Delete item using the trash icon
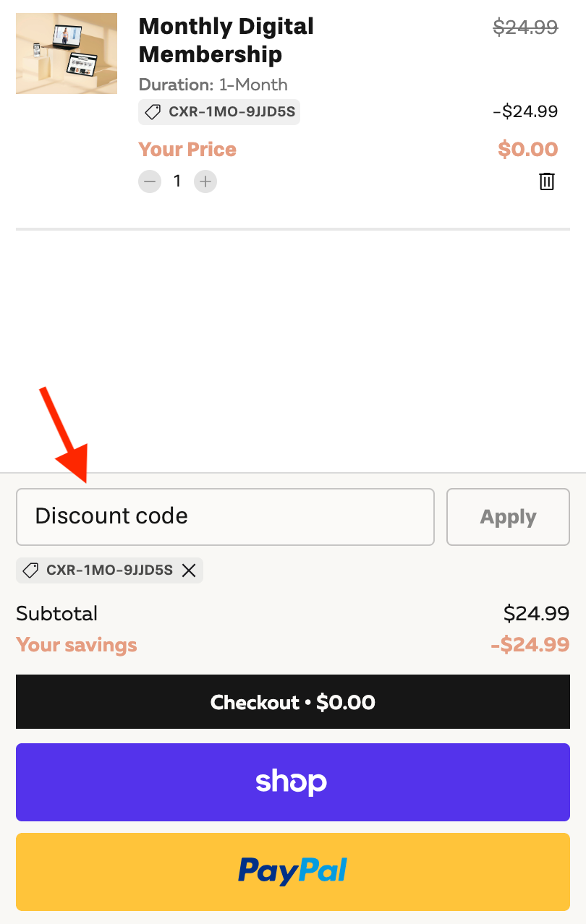Screen dimensions: 586x924 point(547,181)
